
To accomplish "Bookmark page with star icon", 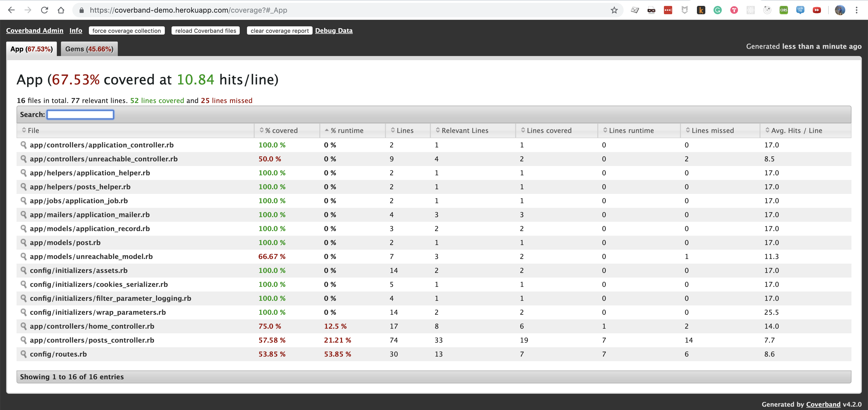I will (x=614, y=10).
